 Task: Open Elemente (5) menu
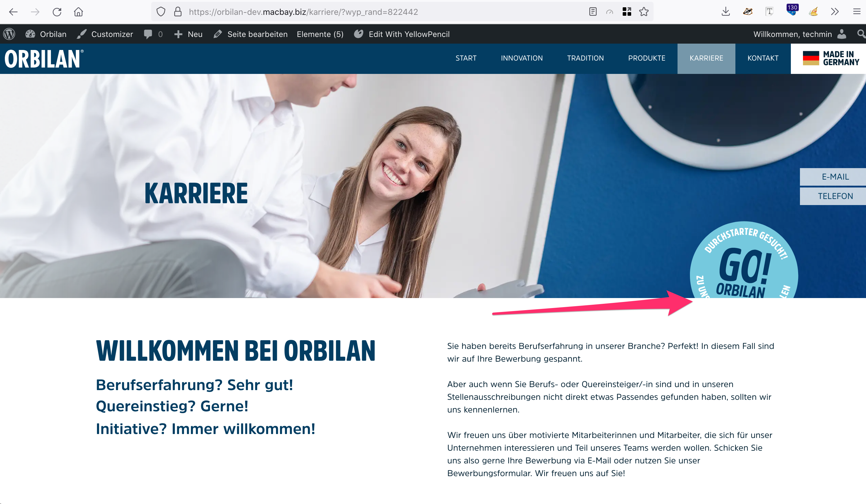pyautogui.click(x=320, y=34)
